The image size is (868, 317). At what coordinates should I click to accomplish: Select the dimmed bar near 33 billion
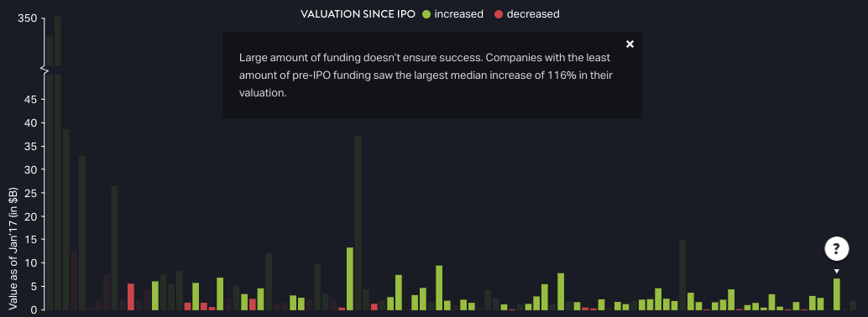82,233
